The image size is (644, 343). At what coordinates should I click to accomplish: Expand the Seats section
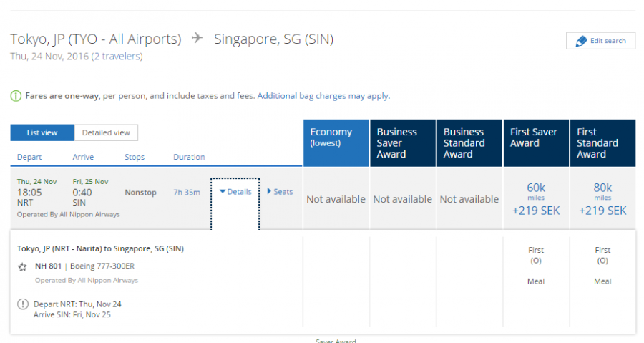coord(280,192)
